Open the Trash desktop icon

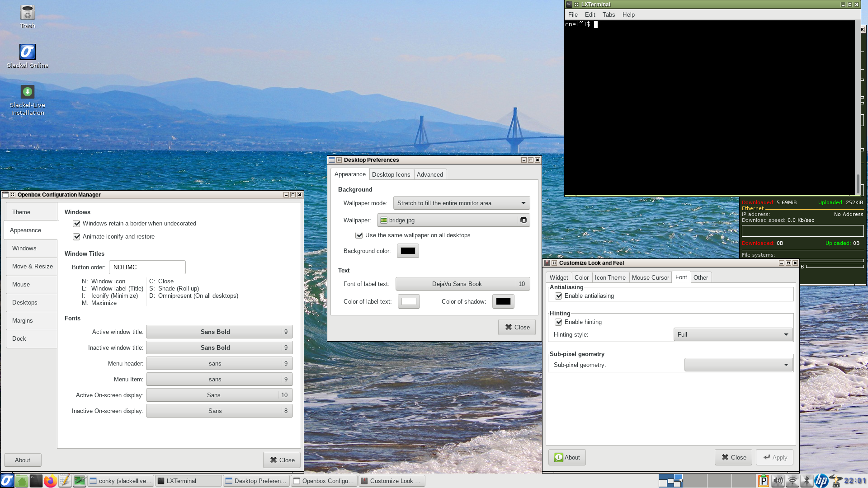[28, 17]
